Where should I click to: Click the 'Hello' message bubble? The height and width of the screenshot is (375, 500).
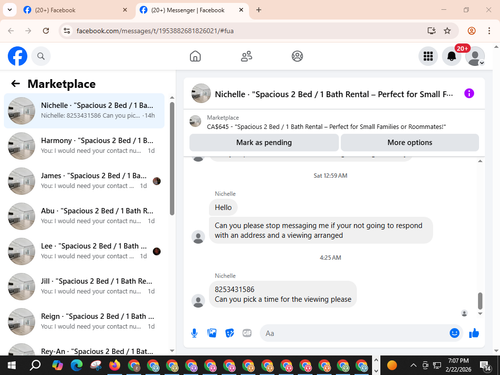tap(223, 207)
